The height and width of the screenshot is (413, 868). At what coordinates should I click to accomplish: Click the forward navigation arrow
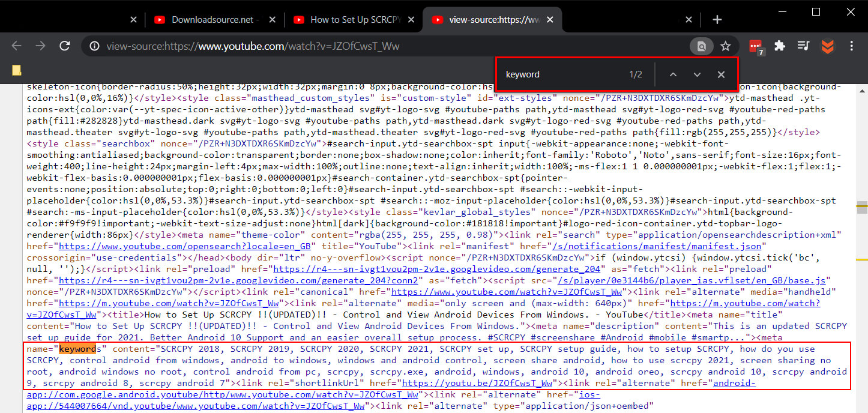click(x=40, y=46)
